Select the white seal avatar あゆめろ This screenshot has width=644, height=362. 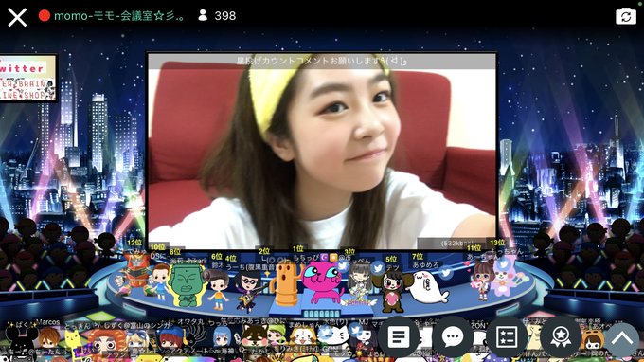pyautogui.click(x=428, y=288)
